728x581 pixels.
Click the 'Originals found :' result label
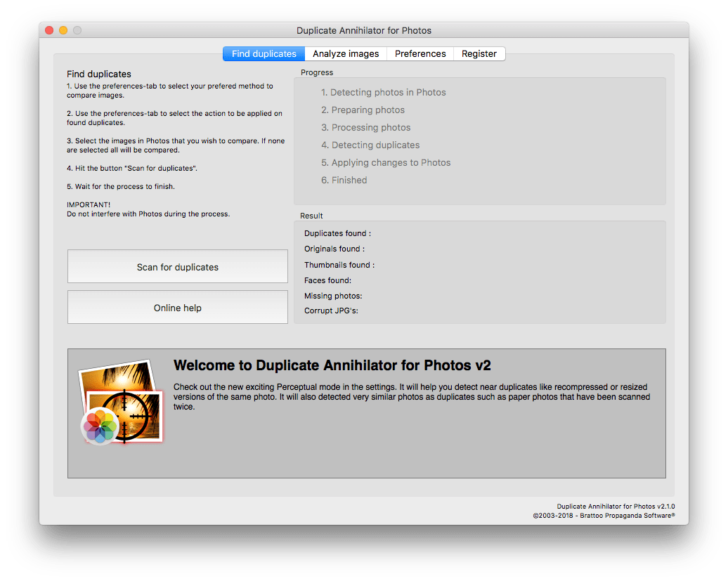pos(334,249)
